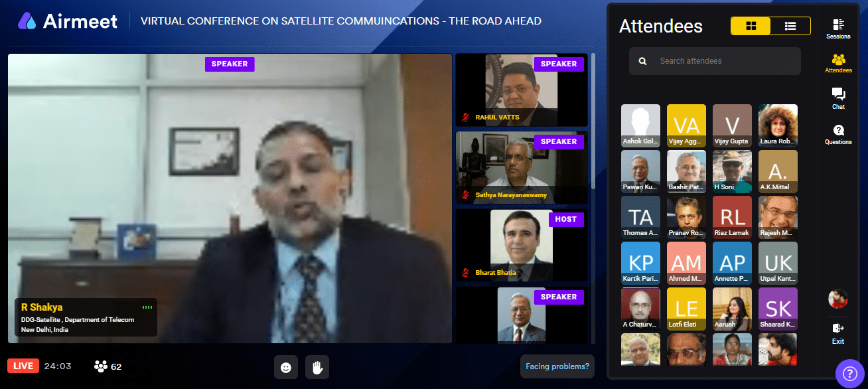Click the Exit icon in sidebar
868x389 pixels.
838,333
